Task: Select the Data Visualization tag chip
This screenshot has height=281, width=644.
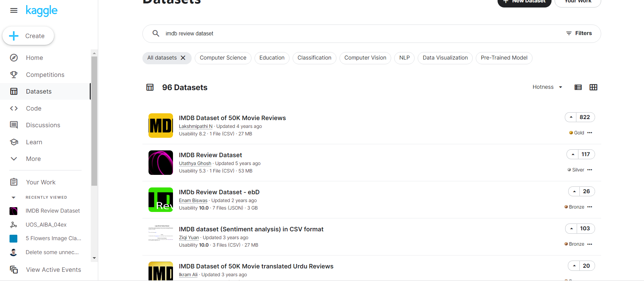Action: pyautogui.click(x=445, y=58)
